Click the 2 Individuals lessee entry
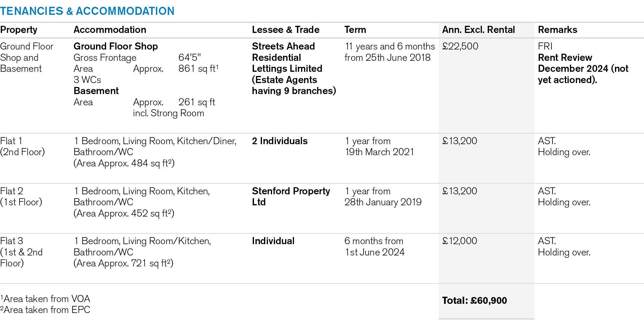Viewport: 644px width, 324px height. 279,141
